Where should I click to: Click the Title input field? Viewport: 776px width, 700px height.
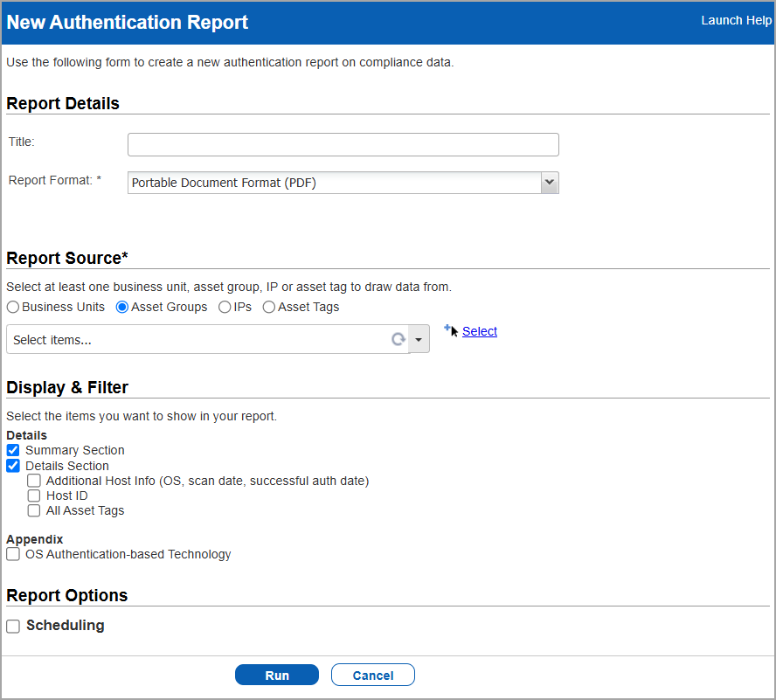343,143
